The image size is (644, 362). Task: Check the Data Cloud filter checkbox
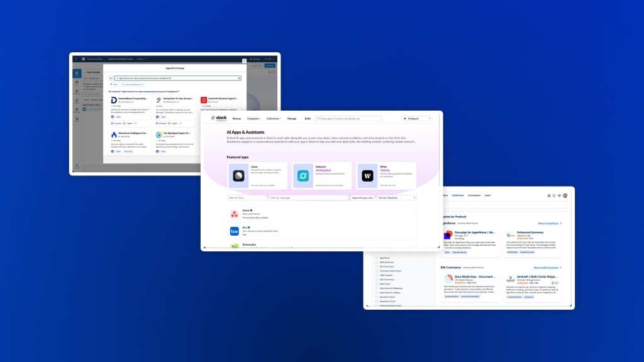[x=376, y=283]
